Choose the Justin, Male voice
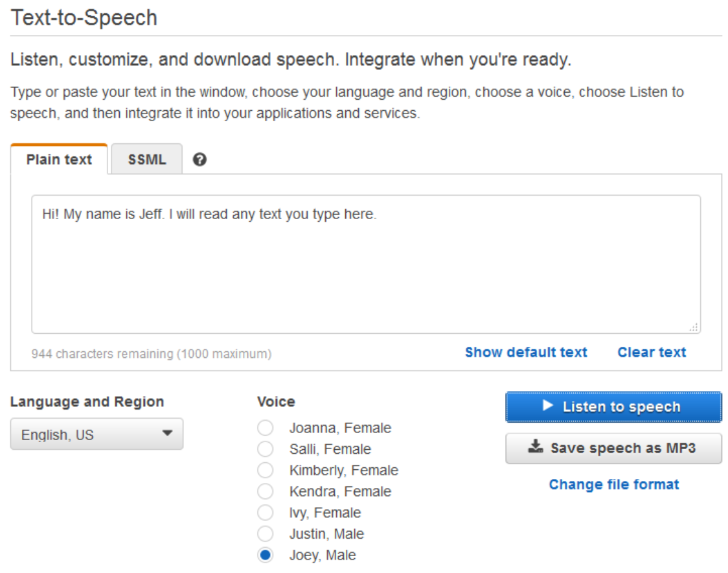The width and height of the screenshot is (728, 573). point(266,534)
